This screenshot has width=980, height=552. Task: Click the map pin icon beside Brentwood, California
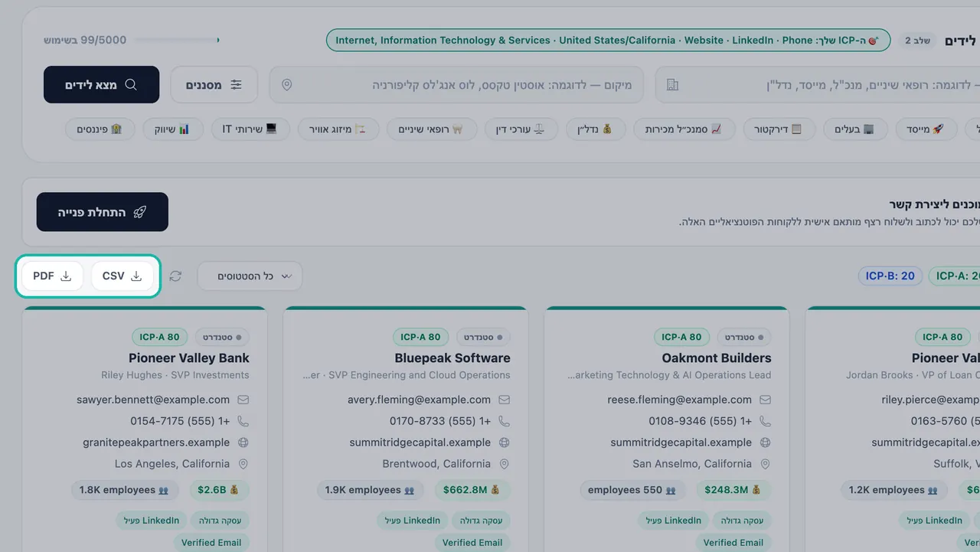click(x=505, y=464)
